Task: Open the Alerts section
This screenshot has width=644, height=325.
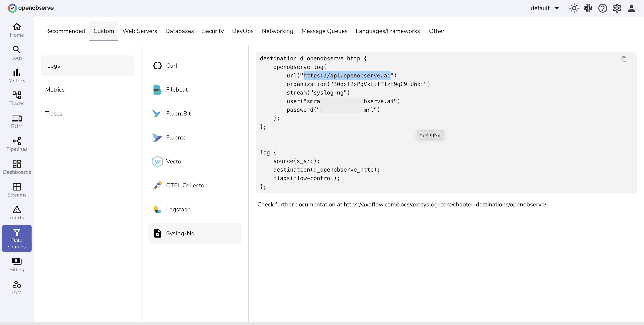Action: 17,213
